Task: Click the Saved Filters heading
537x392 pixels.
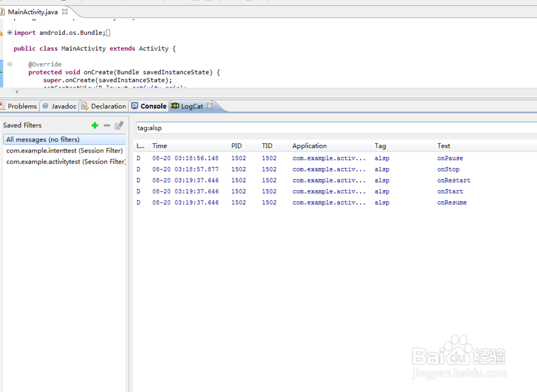Action: pos(22,125)
